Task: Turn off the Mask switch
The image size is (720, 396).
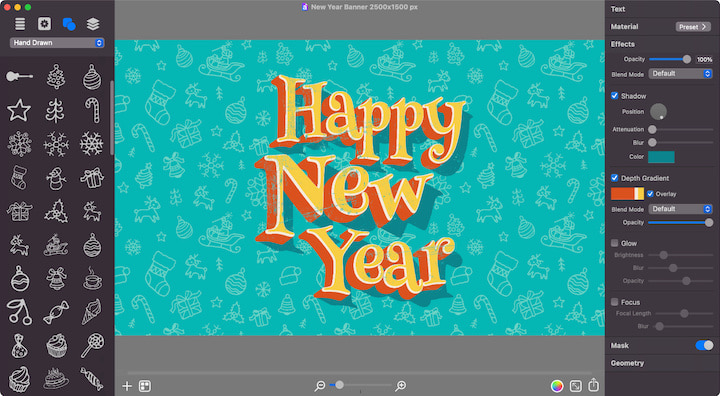Action: click(704, 345)
